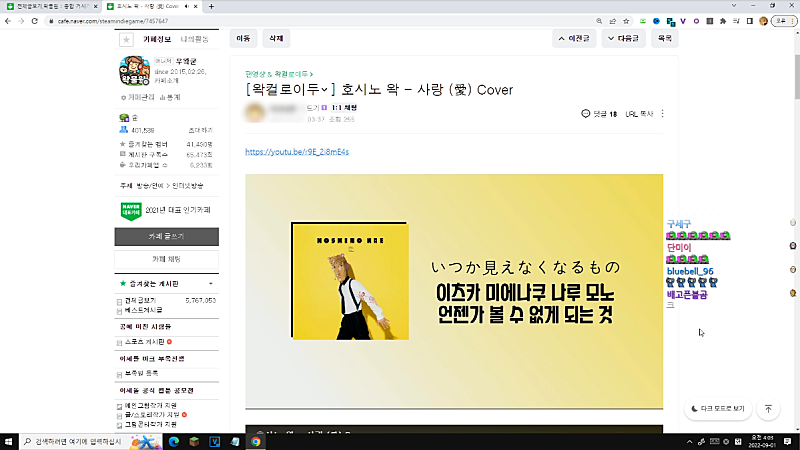Screen dimensions: 800x450
Task: Open the 팬영상 & 왁컬로이두 board link
Action: [x=279, y=74]
